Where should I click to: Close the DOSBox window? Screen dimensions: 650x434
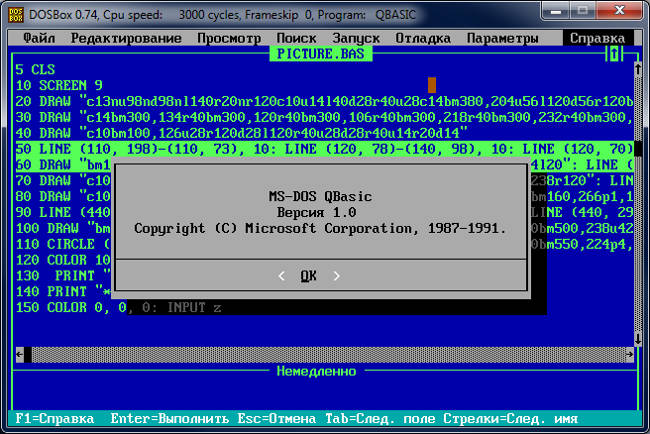click(x=620, y=11)
